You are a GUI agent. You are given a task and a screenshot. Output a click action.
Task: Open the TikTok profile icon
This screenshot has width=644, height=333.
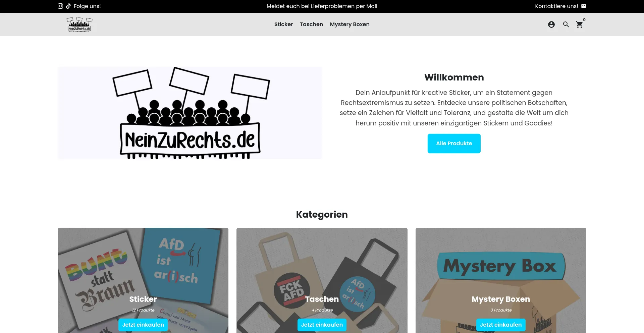pyautogui.click(x=68, y=6)
